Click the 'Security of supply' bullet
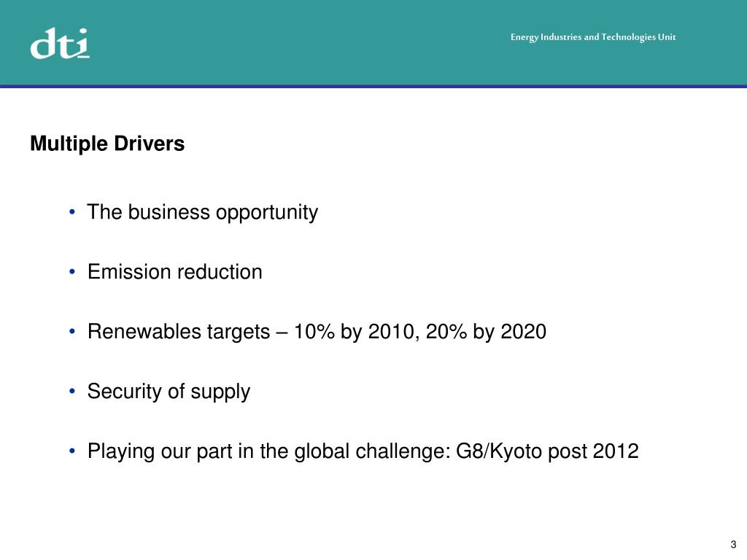 point(169,392)
